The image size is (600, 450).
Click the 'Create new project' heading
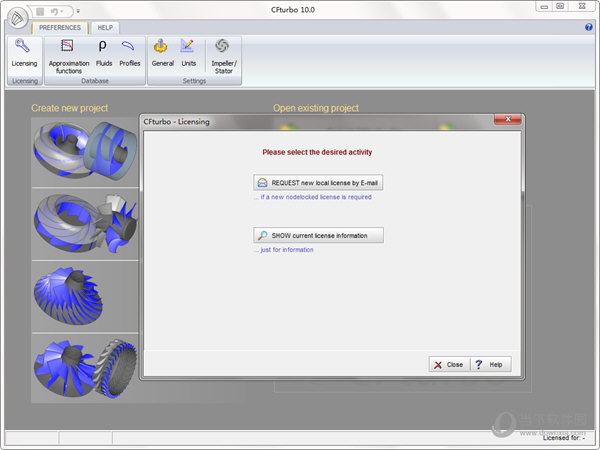69,108
